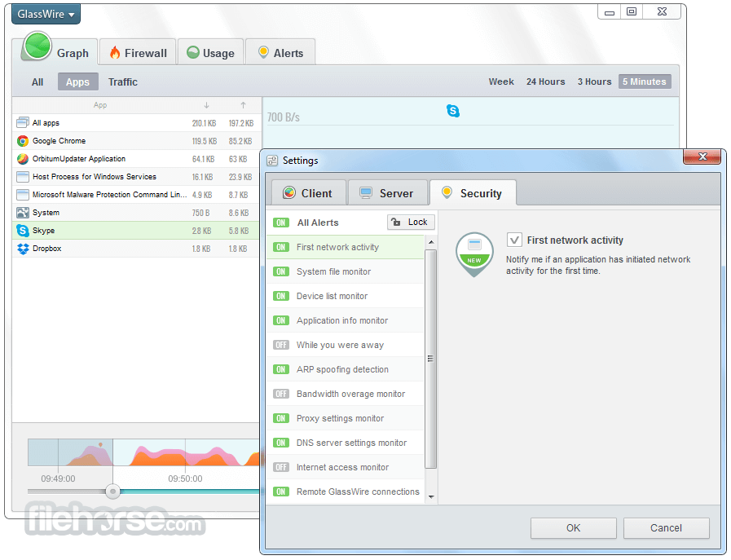The image size is (731, 560).
Task: Toggle DNS server settings monitor switch
Action: 281,443
